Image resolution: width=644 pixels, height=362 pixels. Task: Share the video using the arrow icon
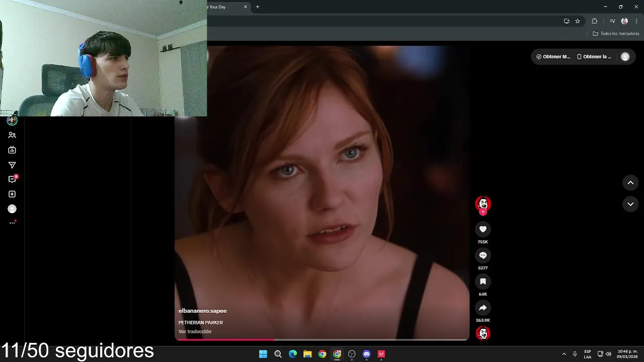pos(482,308)
